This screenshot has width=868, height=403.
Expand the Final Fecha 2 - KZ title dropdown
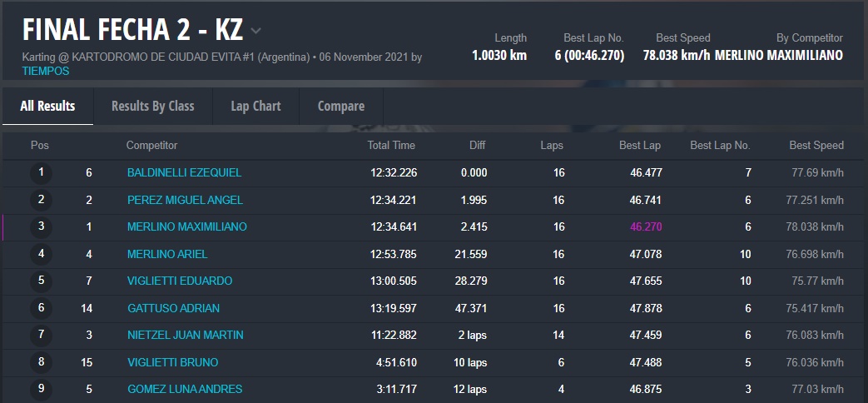[255, 32]
